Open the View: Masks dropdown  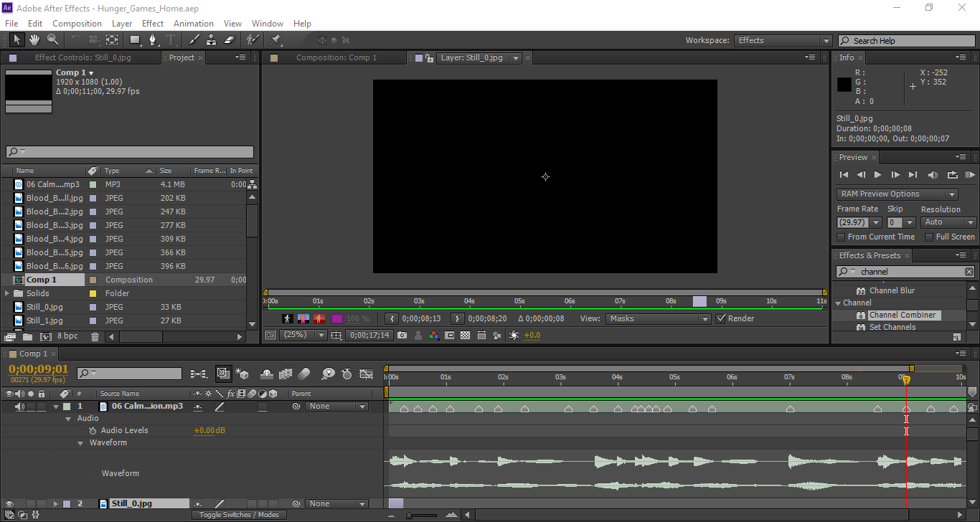[658, 318]
